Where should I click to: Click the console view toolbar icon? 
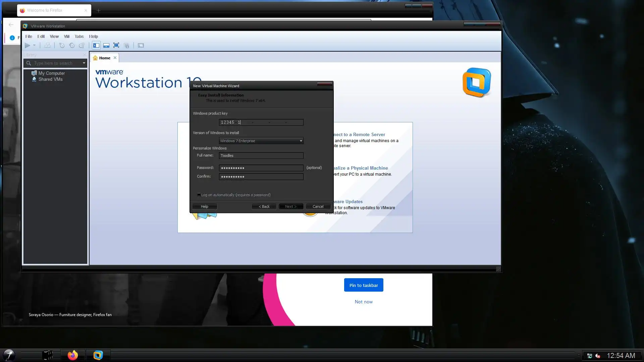click(141, 45)
